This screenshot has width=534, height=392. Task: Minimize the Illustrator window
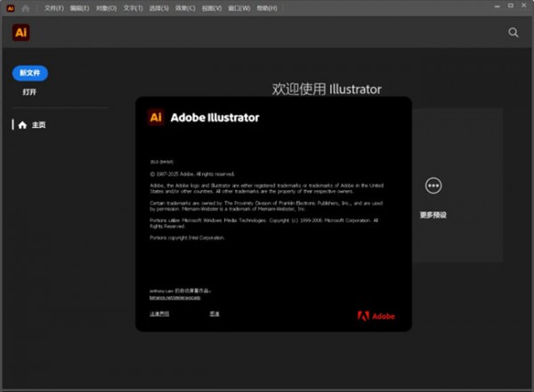[498, 6]
